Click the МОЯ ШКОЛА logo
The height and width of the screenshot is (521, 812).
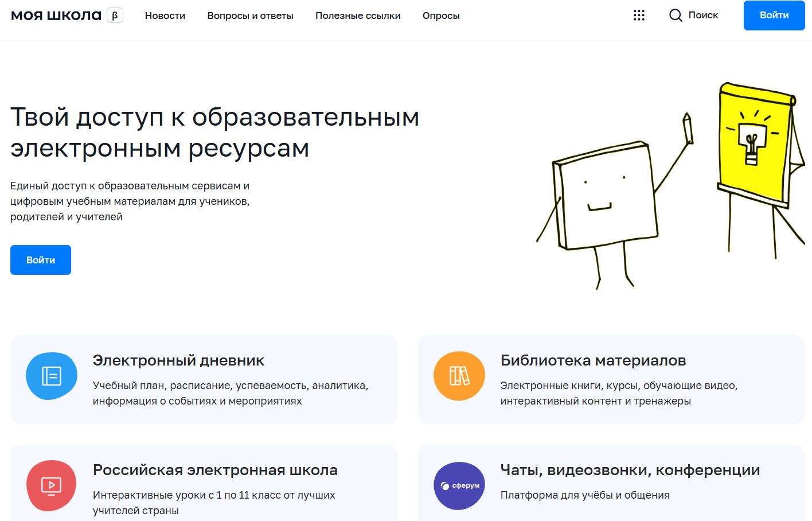click(x=56, y=15)
